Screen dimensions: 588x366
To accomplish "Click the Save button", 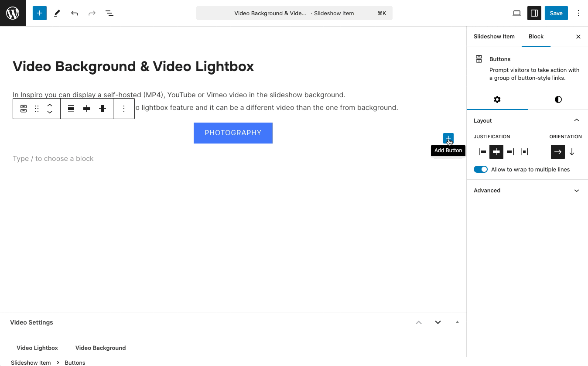I will click(556, 13).
